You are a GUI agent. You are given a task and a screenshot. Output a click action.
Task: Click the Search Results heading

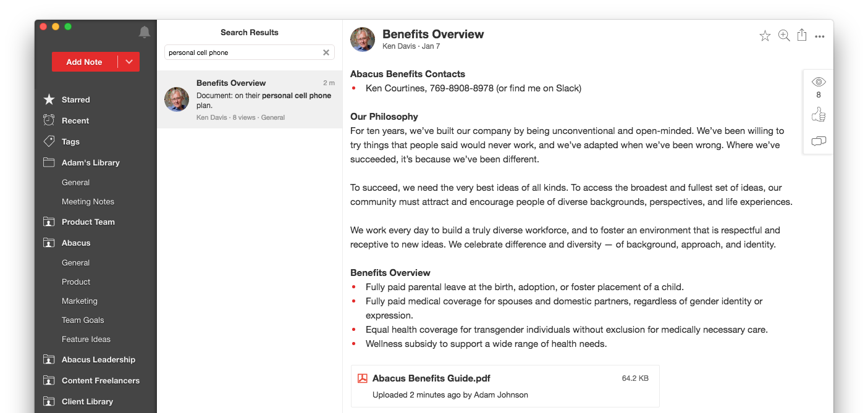(250, 32)
